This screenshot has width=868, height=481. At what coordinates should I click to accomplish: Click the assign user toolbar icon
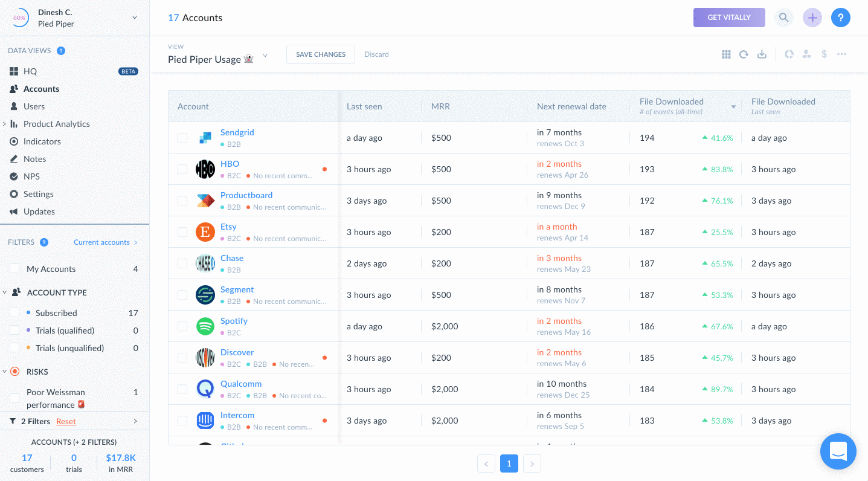(x=806, y=54)
